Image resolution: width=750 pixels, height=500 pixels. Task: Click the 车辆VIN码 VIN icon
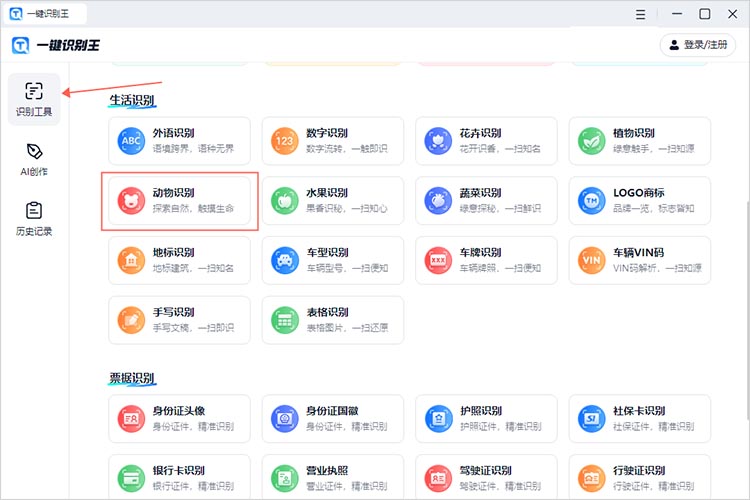tap(592, 260)
